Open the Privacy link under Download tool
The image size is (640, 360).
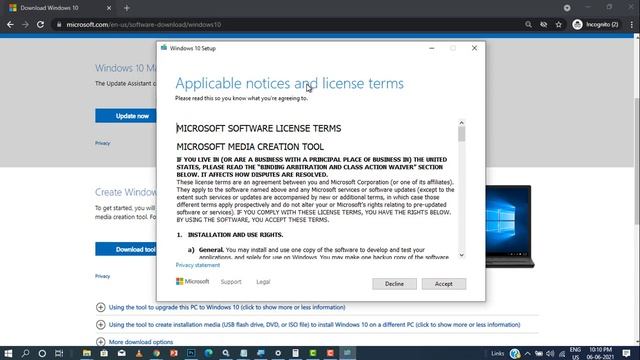click(102, 276)
